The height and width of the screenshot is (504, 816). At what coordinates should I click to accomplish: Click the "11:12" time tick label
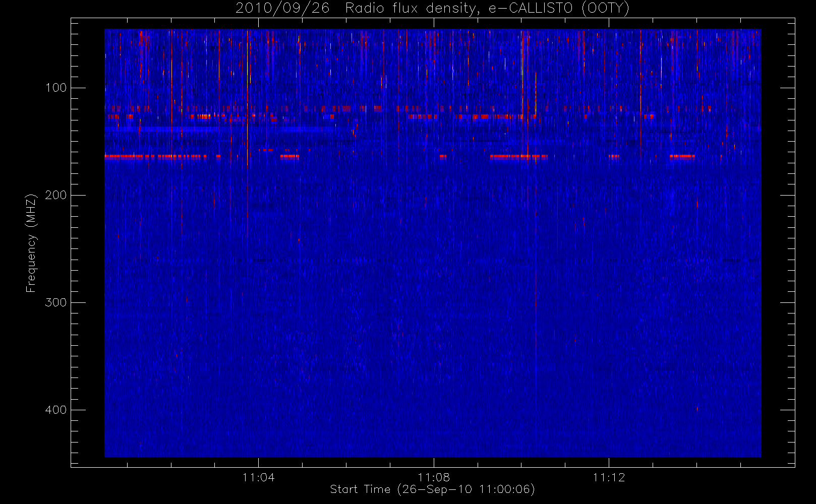click(x=609, y=477)
